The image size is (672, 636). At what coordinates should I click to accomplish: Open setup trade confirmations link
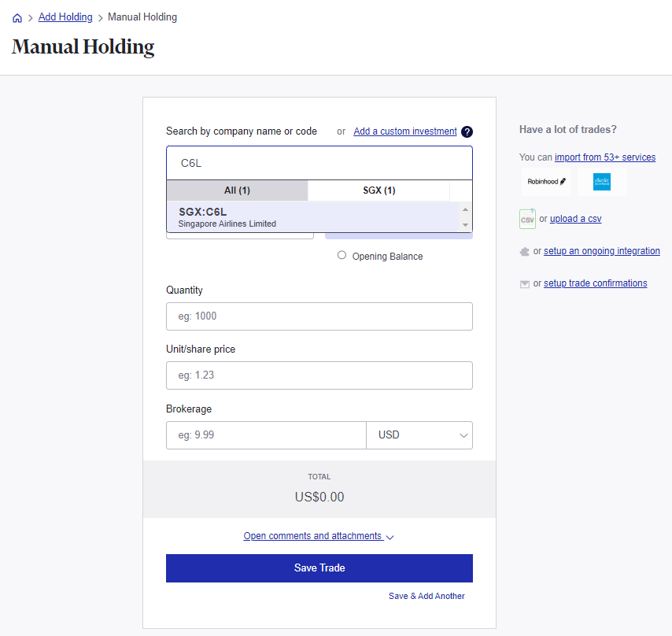click(x=596, y=283)
